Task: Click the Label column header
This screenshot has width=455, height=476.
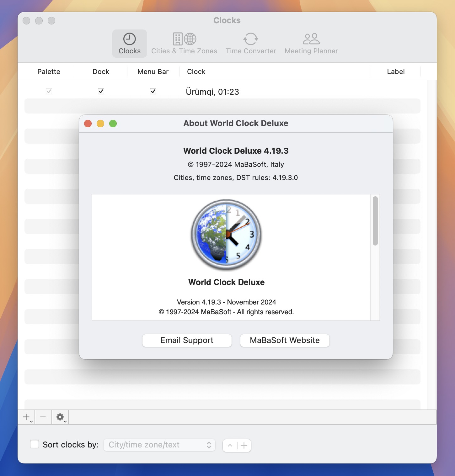Action: pyautogui.click(x=396, y=71)
